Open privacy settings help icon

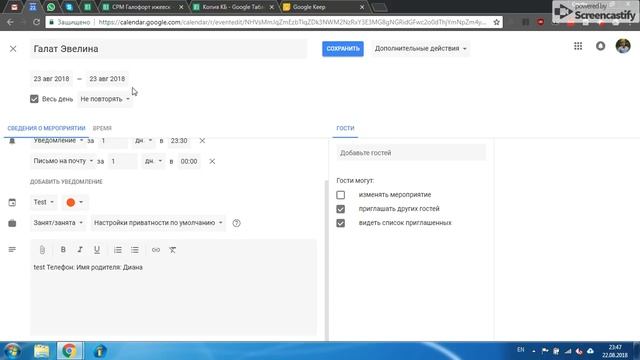236,223
